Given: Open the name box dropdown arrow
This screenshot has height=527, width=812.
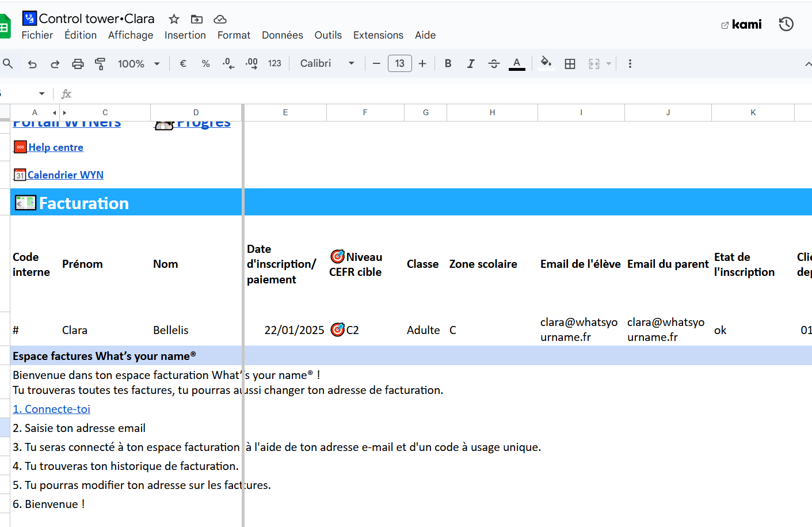Looking at the screenshot, I should [41, 93].
